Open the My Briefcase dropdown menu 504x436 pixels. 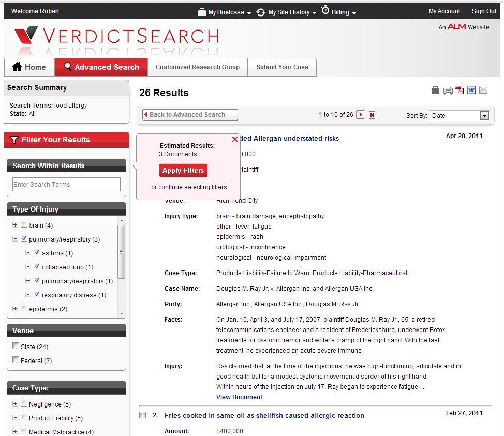[x=249, y=13]
